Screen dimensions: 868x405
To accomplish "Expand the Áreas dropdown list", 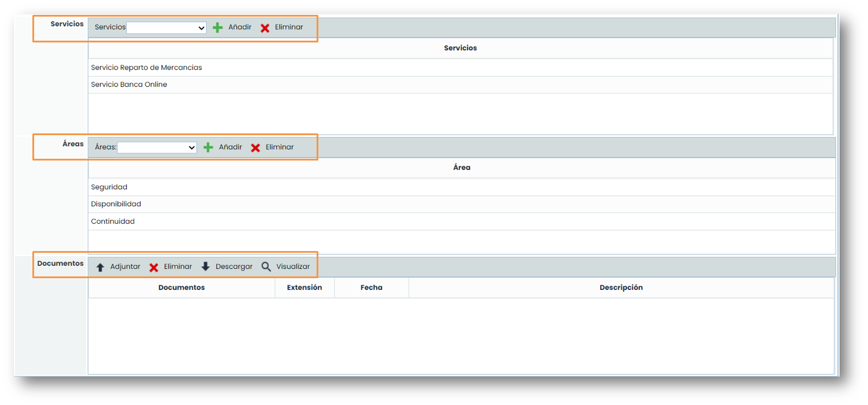I will pyautogui.click(x=157, y=148).
